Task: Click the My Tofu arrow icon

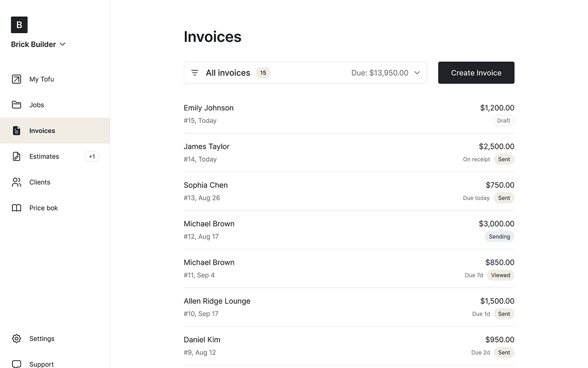Action: [x=17, y=79]
